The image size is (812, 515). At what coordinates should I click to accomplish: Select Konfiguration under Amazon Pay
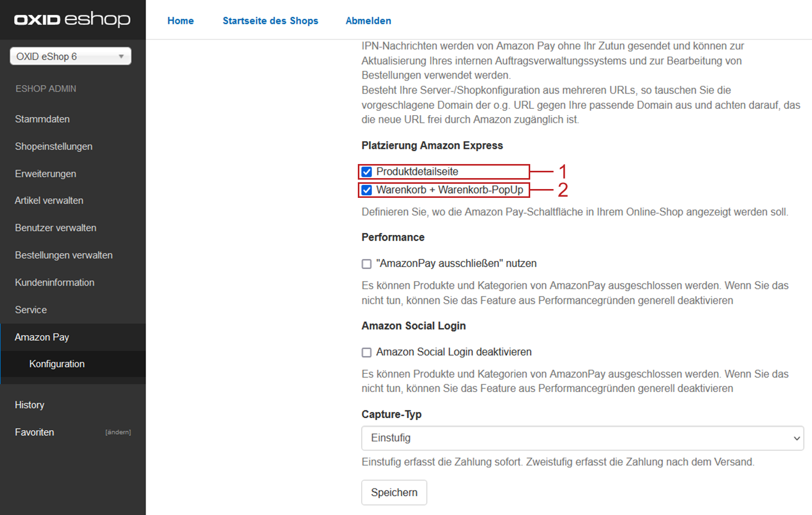[x=57, y=364]
